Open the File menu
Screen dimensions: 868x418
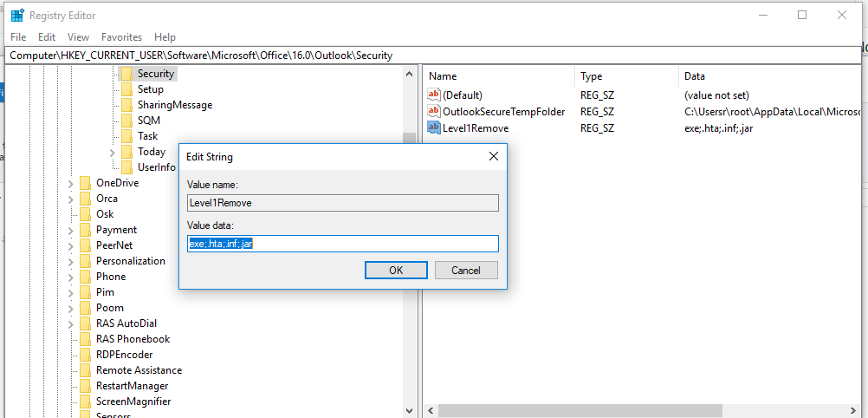(x=18, y=37)
